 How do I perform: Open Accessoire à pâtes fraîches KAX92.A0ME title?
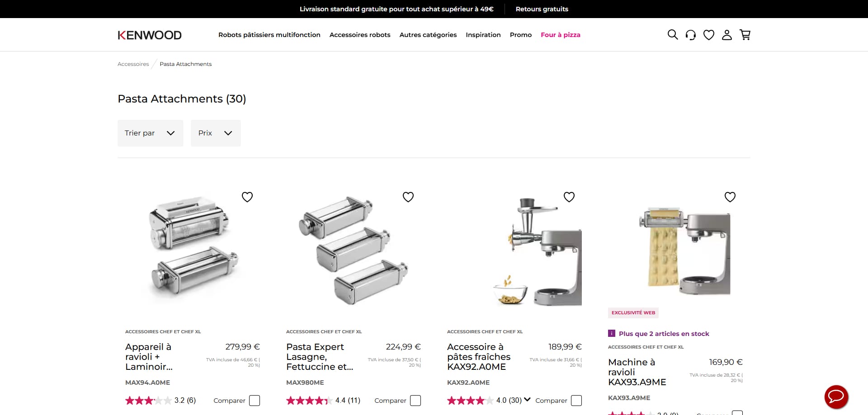click(479, 357)
